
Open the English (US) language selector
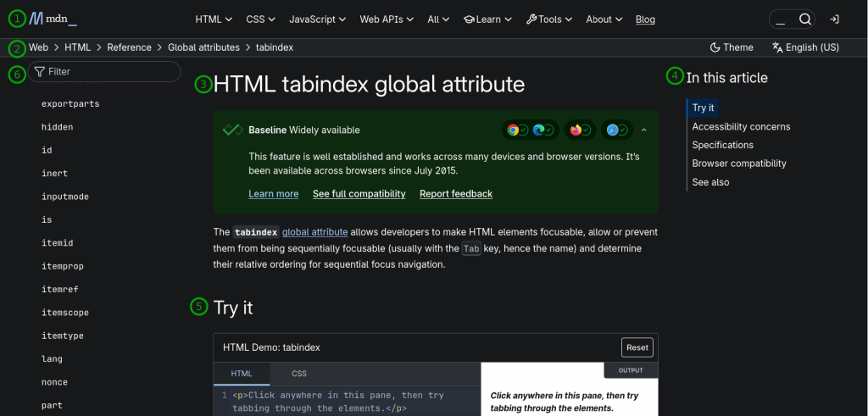(805, 47)
